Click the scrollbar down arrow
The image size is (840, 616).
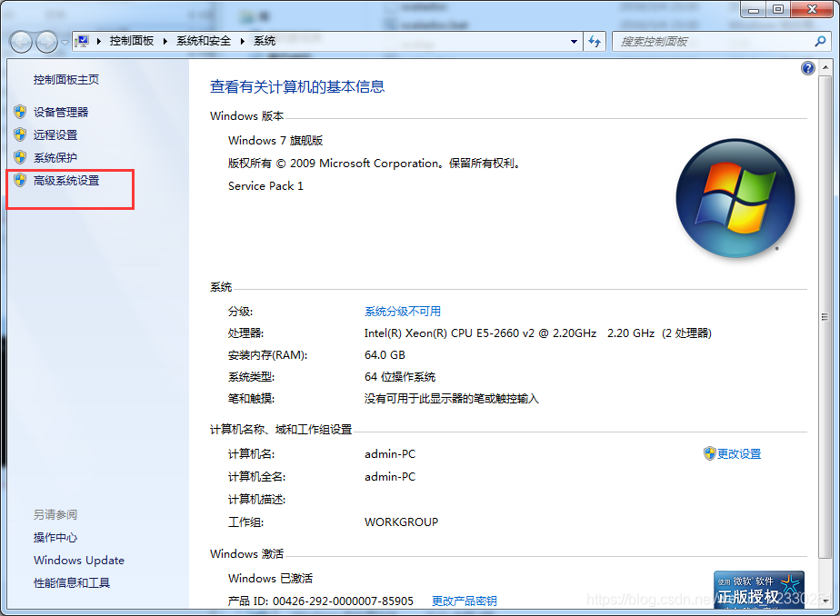(825, 601)
